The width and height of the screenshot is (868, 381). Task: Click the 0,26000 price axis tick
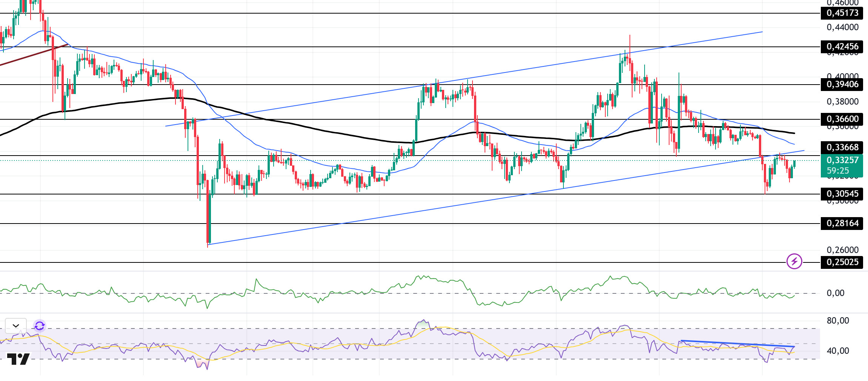842,250
